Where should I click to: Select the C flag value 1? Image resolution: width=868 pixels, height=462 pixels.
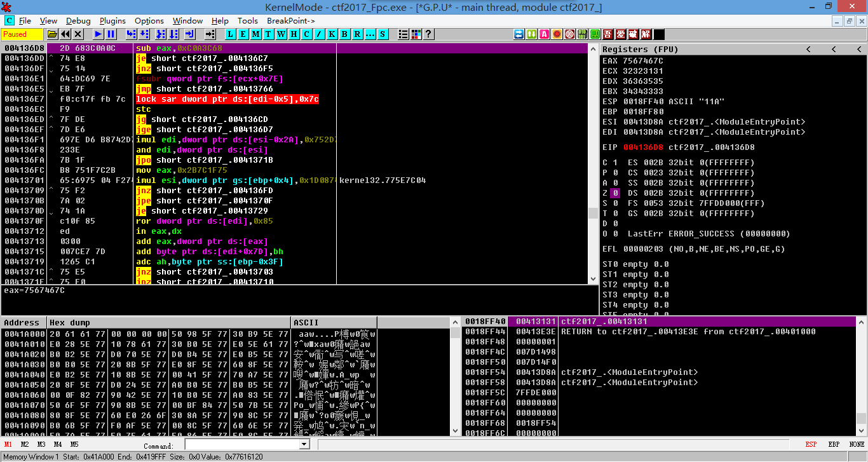(x=614, y=163)
